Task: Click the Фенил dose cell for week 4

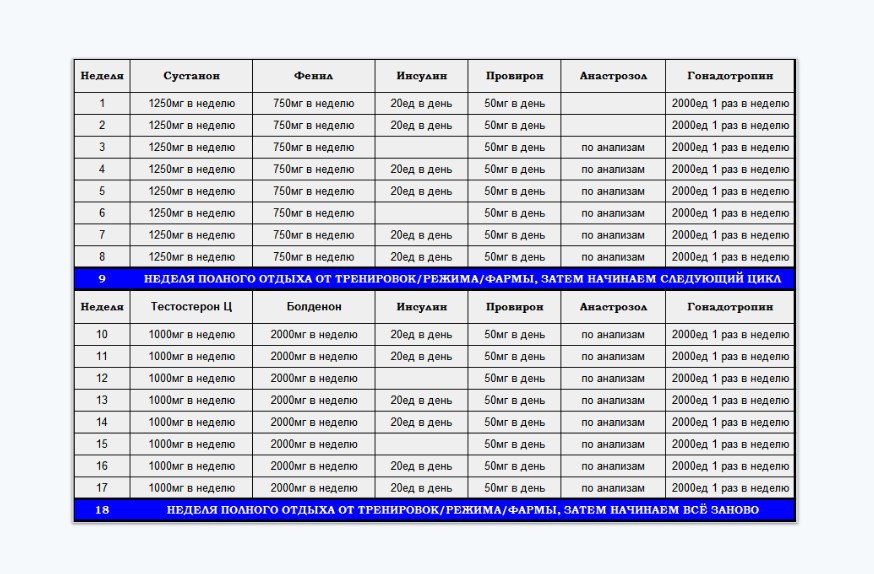Action: coord(313,169)
